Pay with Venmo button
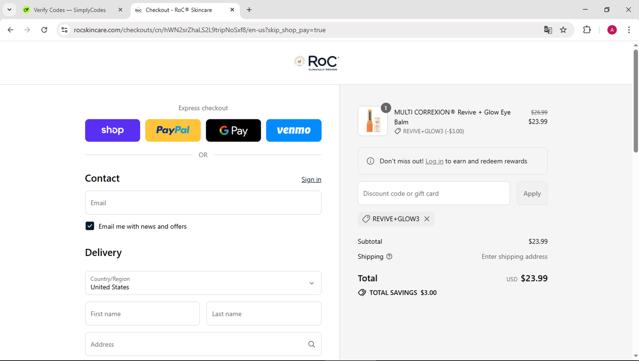The height and width of the screenshot is (361, 639). [294, 130]
